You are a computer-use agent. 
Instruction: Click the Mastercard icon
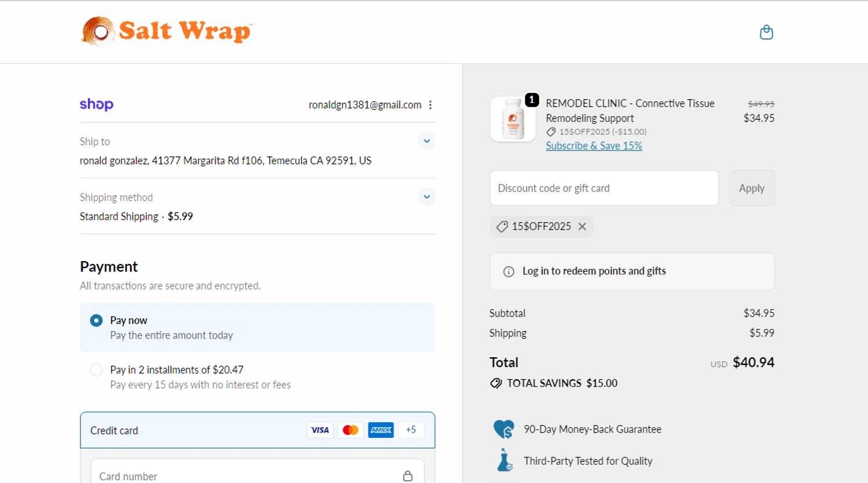coord(351,430)
